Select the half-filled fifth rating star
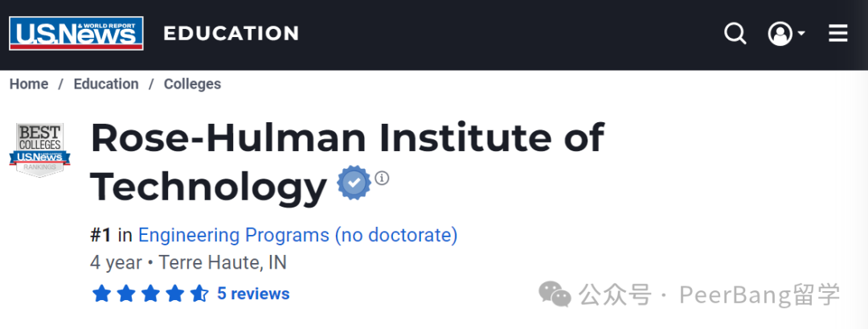Screen dimensions: 868x329 [199, 293]
